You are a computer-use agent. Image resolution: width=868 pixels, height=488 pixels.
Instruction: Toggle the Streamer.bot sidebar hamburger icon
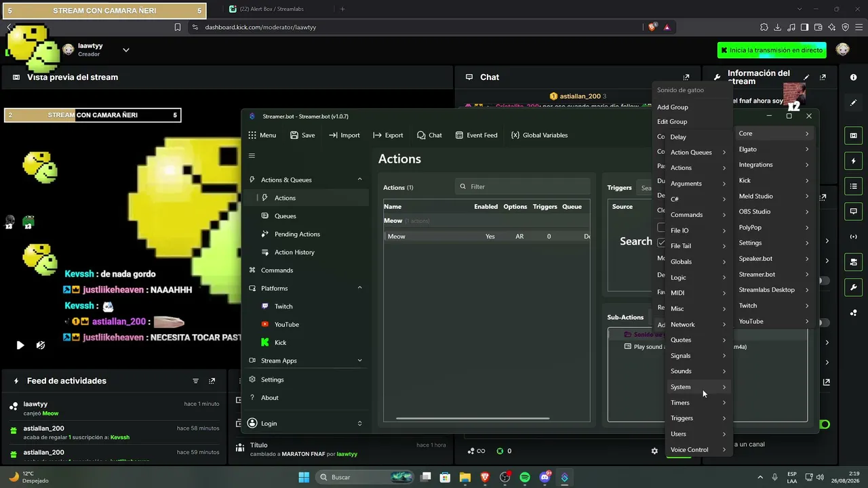coord(252,156)
